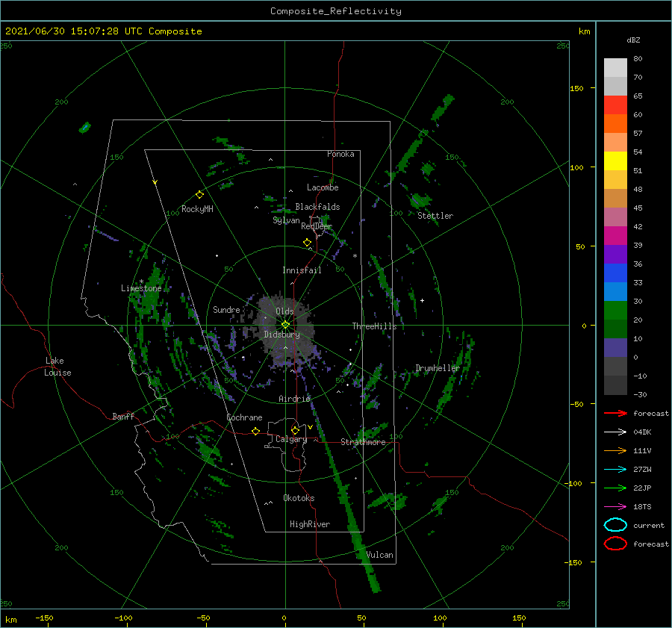Click the HighRiver label

pos(310,524)
